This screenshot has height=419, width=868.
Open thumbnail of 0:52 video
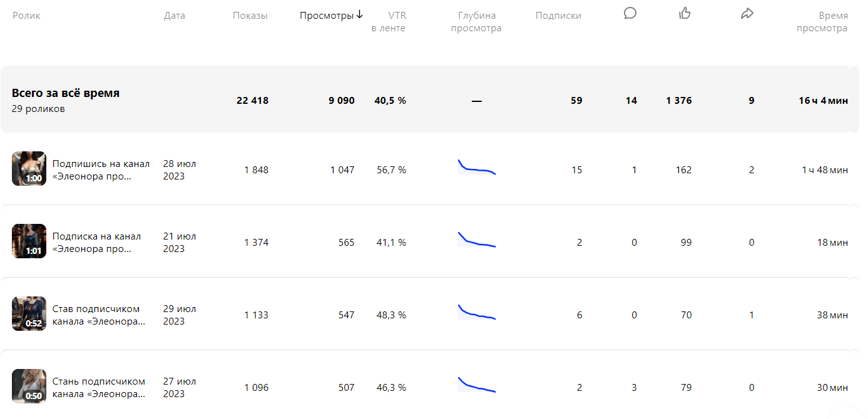tap(29, 314)
